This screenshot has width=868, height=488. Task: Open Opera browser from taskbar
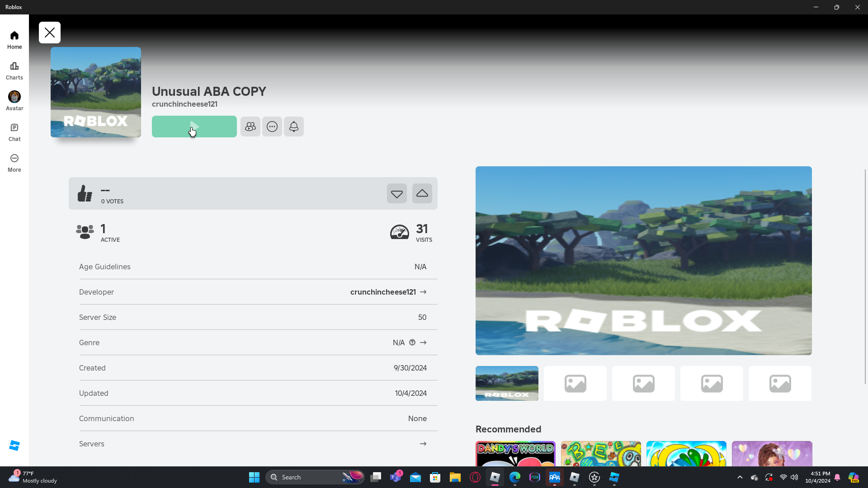pos(475,477)
